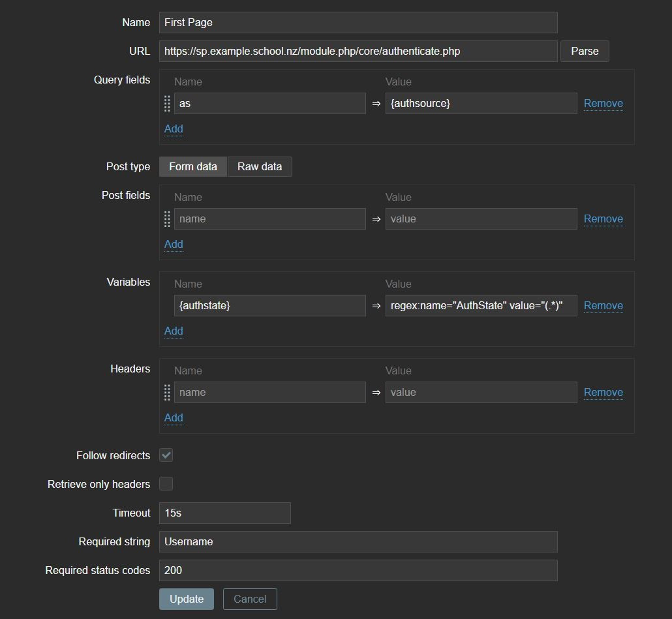Cancel editing the web scenario step
Image resolution: width=672 pixels, height=619 pixels.
coord(250,599)
